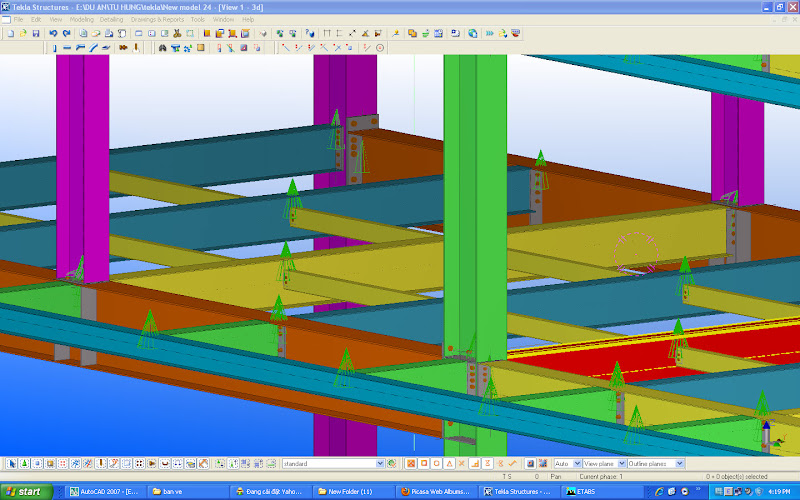Open the 'standard' selection filter dropdown
Viewport: 800px width, 500px height.
(379, 464)
